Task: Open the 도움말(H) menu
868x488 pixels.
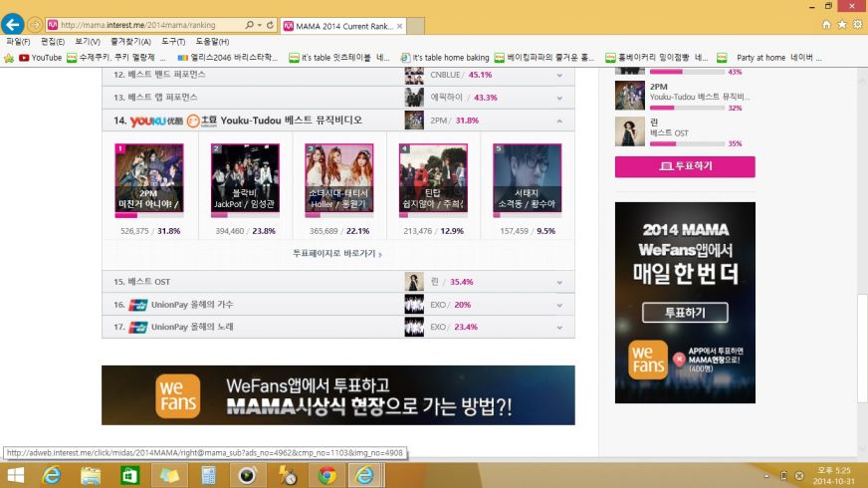Action: 212,42
